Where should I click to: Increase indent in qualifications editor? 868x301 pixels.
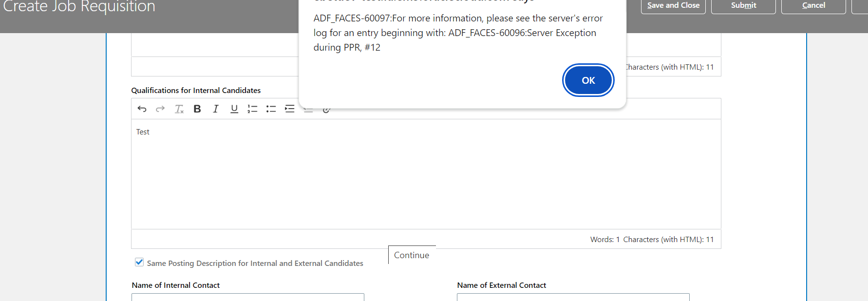(289, 109)
